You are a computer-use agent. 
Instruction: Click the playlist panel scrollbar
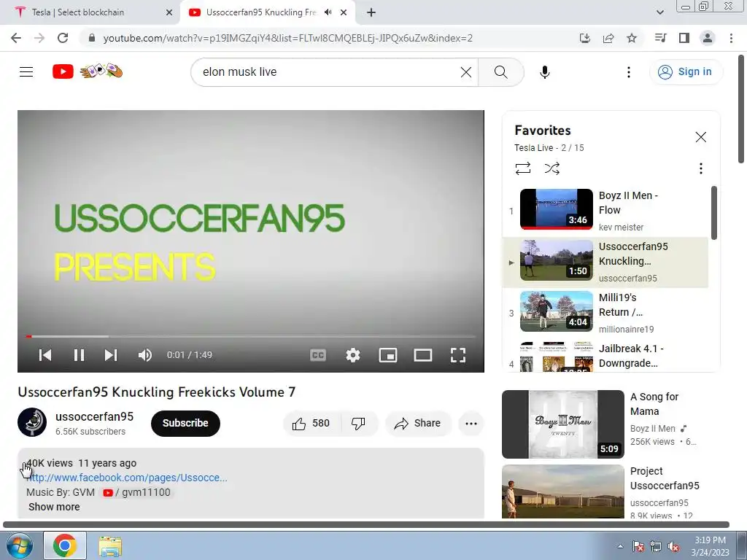[713, 213]
